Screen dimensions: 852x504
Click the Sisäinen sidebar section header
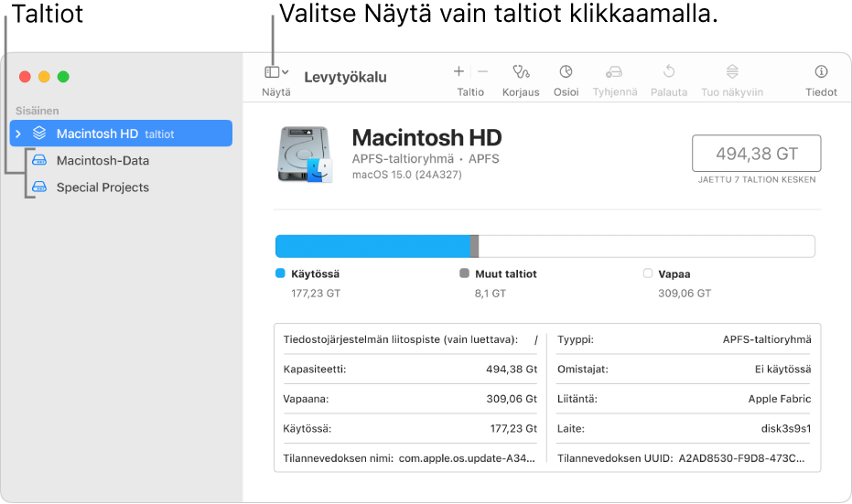click(x=37, y=111)
